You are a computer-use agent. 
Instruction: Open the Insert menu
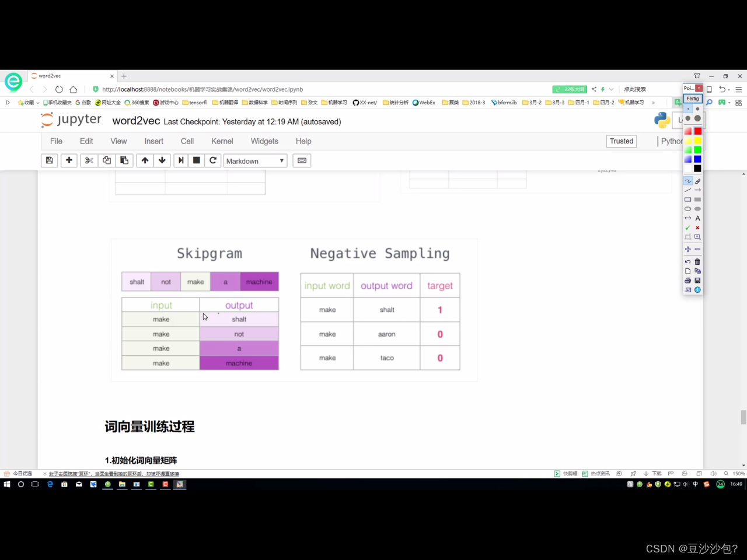154,141
